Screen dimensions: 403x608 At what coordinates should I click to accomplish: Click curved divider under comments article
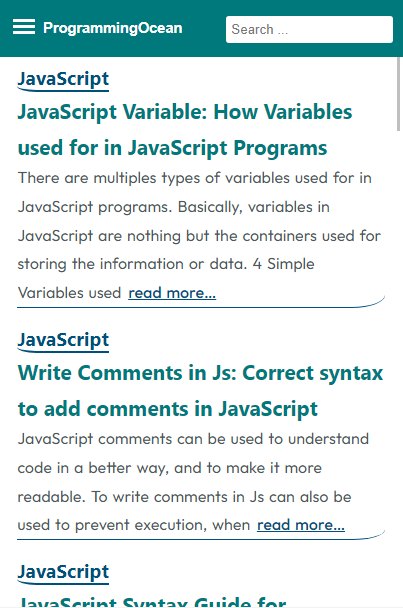pyautogui.click(x=201, y=536)
